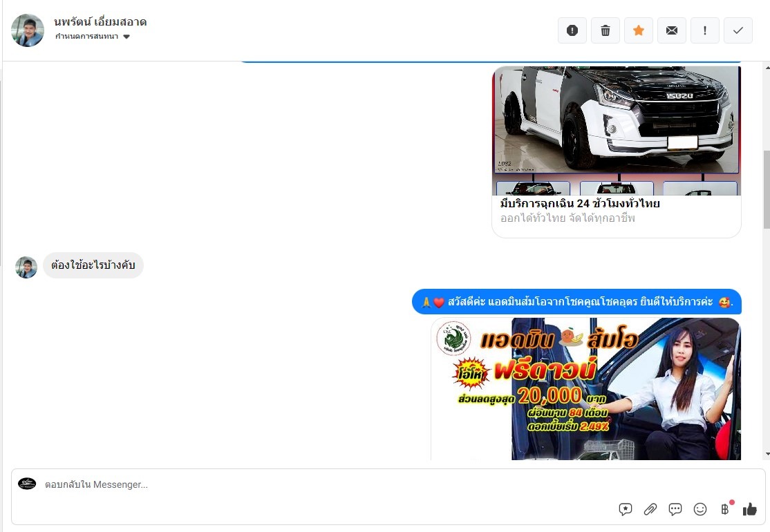Viewport: 770px width, 532px height.
Task: Click page avatar in reply box
Action: tap(27, 484)
